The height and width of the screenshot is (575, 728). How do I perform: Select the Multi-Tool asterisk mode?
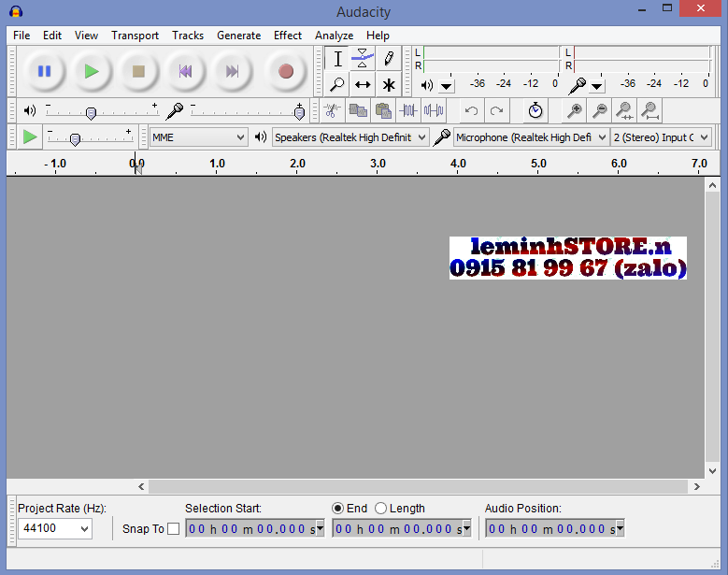pyautogui.click(x=389, y=84)
